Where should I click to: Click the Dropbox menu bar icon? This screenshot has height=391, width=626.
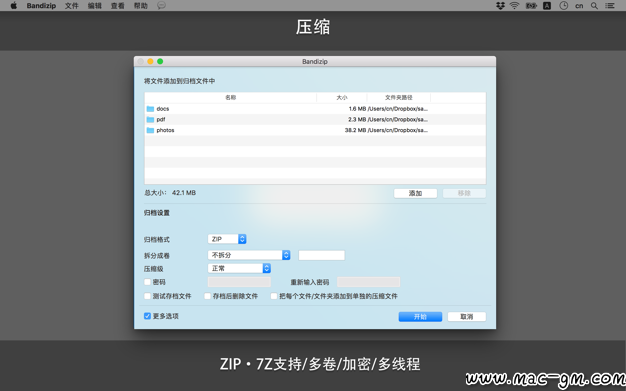(500, 6)
